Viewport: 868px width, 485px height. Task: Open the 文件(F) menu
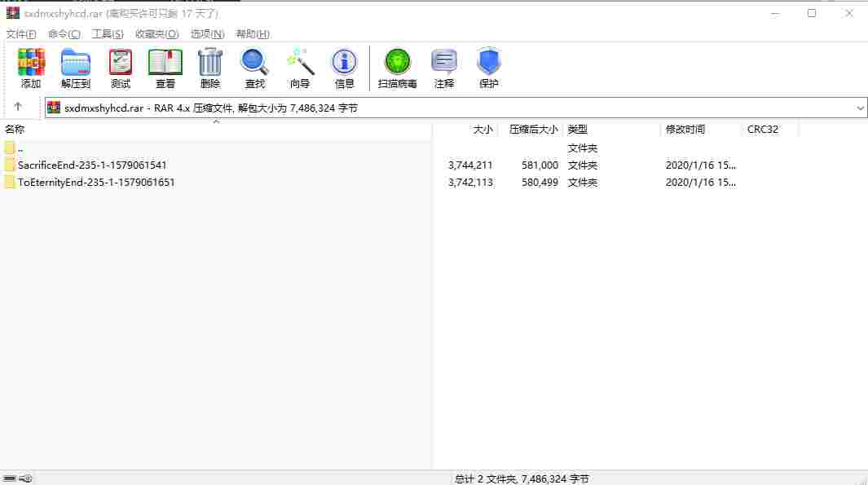click(21, 33)
